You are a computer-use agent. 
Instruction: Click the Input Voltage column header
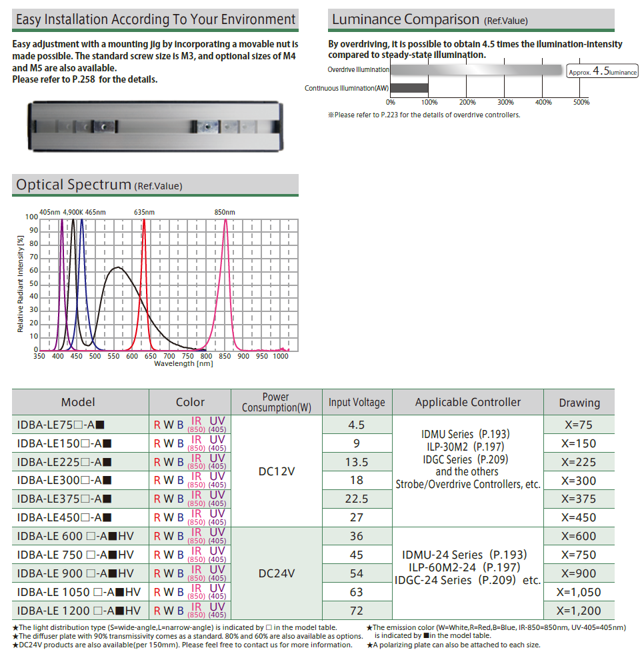pyautogui.click(x=357, y=402)
